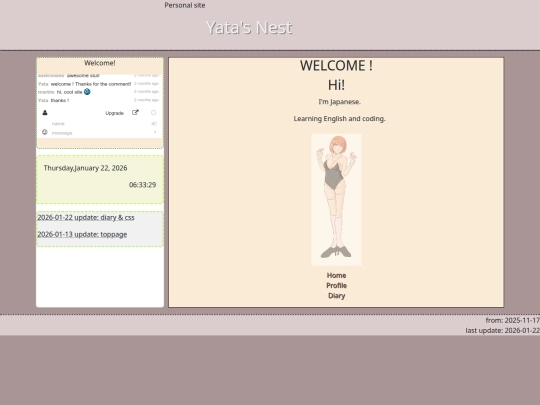
Task: Open the 2026-01-13 toppage update link
Action: 82,235
